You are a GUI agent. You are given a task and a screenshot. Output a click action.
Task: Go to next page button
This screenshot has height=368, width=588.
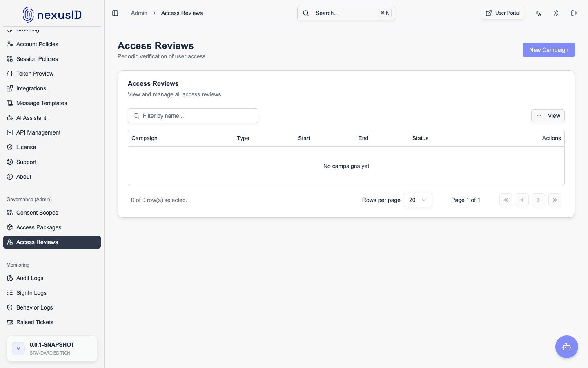click(x=539, y=200)
